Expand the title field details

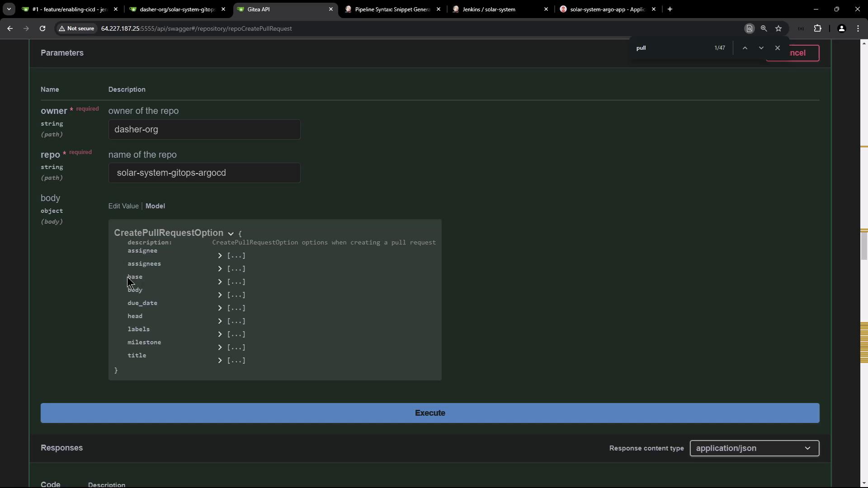pos(220,361)
